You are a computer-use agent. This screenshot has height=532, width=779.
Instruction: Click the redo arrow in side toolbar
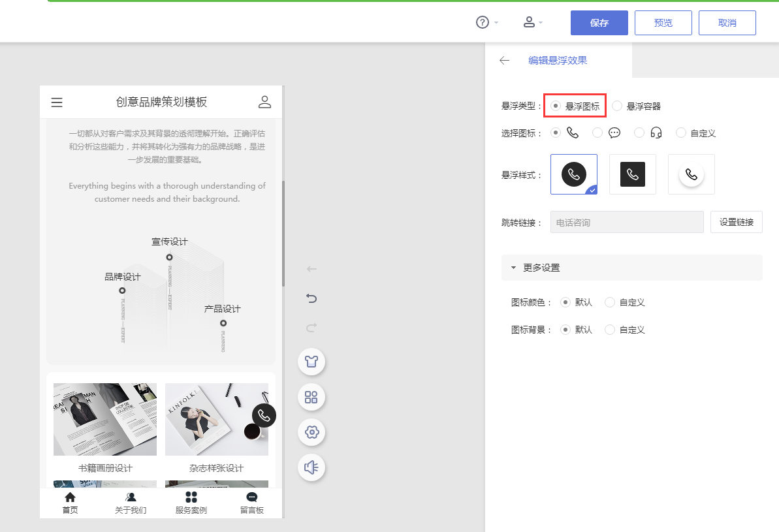click(311, 328)
